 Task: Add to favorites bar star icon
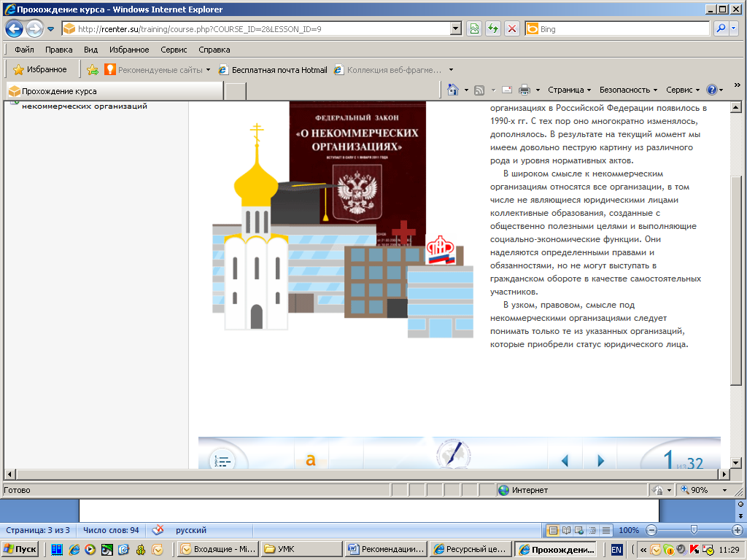click(x=93, y=70)
